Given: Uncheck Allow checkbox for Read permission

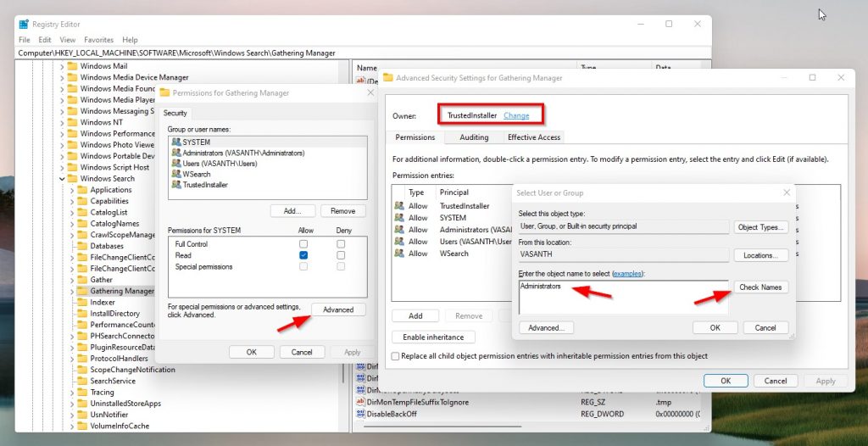Looking at the screenshot, I should click(x=303, y=255).
